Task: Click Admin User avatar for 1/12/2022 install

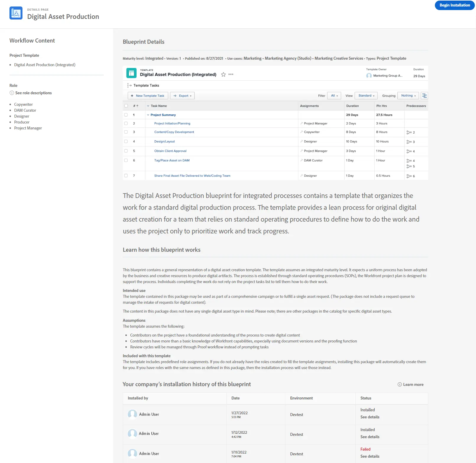Action: tap(132, 433)
